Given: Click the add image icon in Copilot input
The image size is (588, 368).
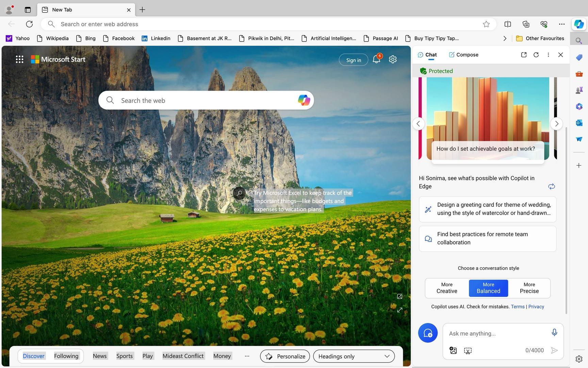Looking at the screenshot, I should 453,350.
